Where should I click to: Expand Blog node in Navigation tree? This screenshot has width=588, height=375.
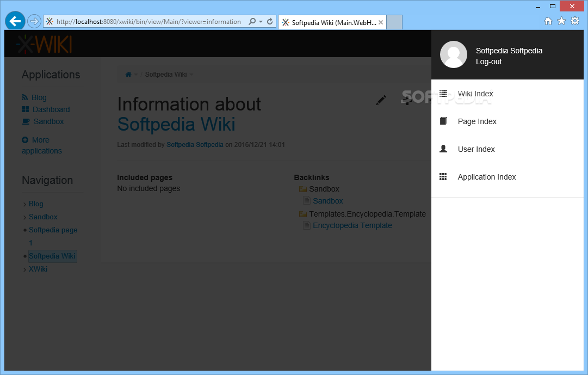25,205
